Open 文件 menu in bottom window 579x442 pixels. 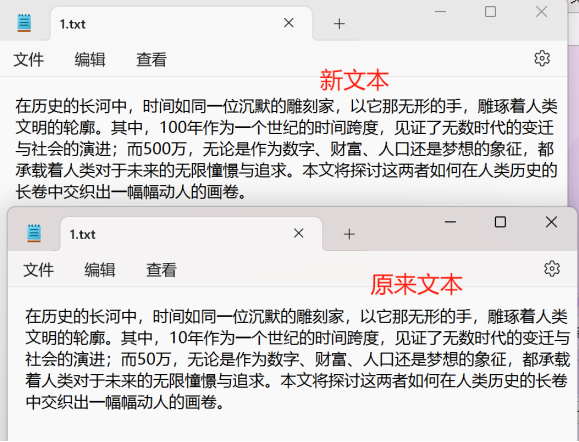pos(38,270)
